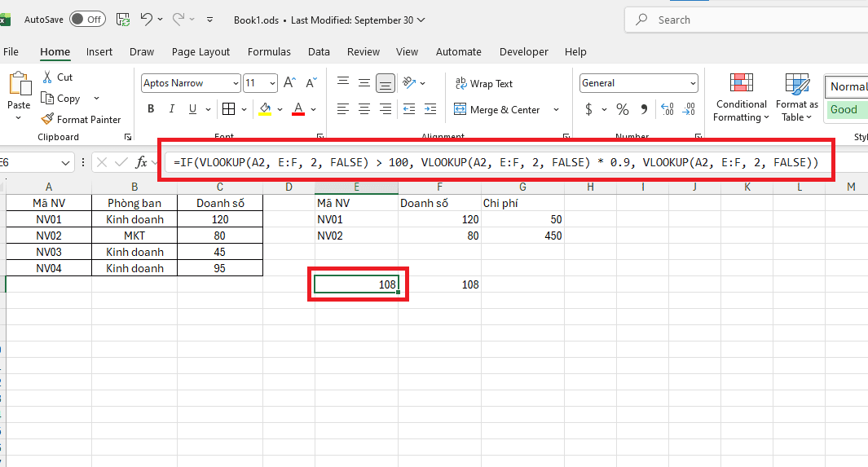
Task: Expand the Paste options arrow
Action: 18,118
